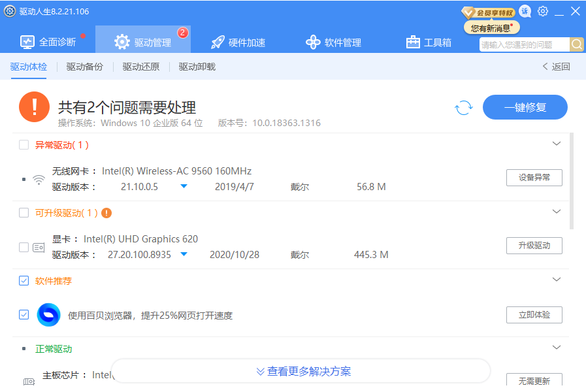Screen dimensions: 586x392
Task: Click the search magnifier button
Action: coord(577,44)
